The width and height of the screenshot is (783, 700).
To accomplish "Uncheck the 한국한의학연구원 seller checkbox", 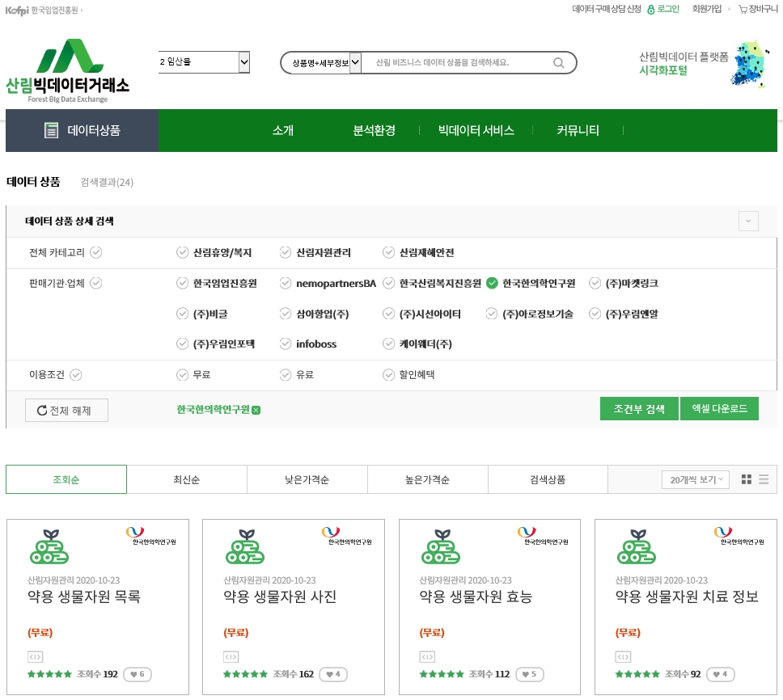I will pyautogui.click(x=492, y=283).
